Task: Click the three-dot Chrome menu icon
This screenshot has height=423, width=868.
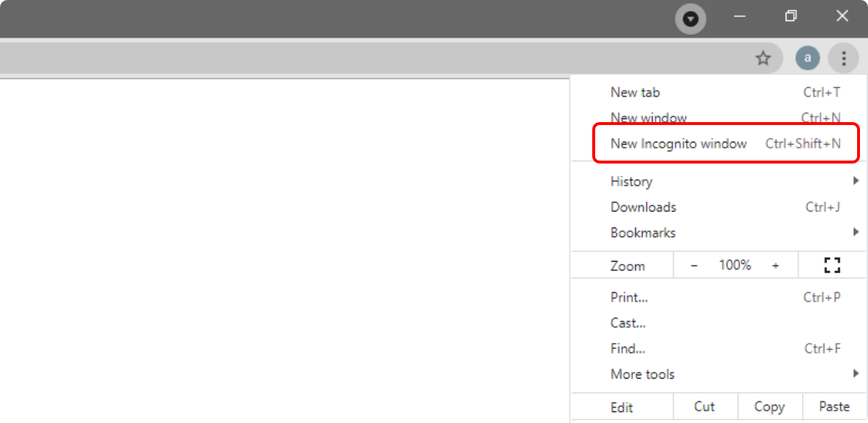Action: pos(843,58)
